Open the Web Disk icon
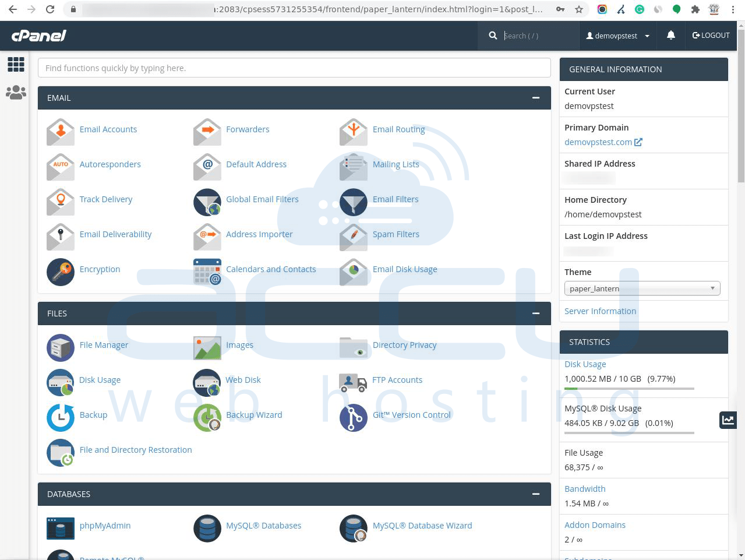Image resolution: width=745 pixels, height=560 pixels. [207, 383]
